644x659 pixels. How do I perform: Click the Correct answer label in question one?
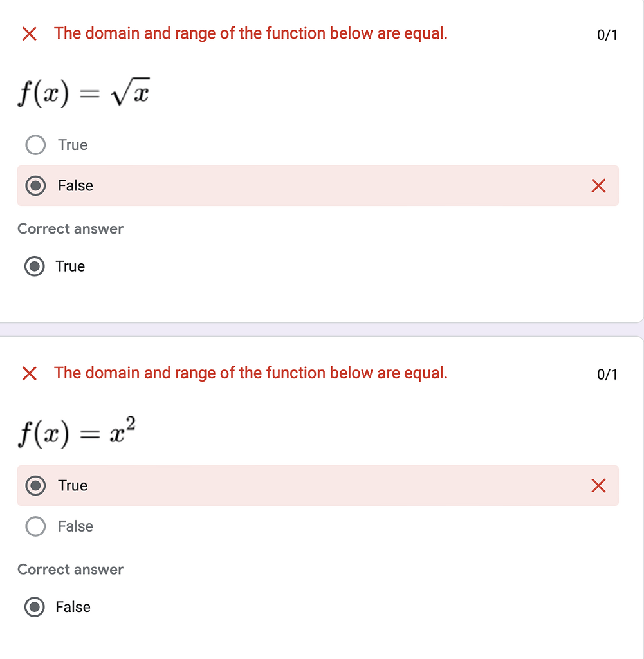click(70, 228)
